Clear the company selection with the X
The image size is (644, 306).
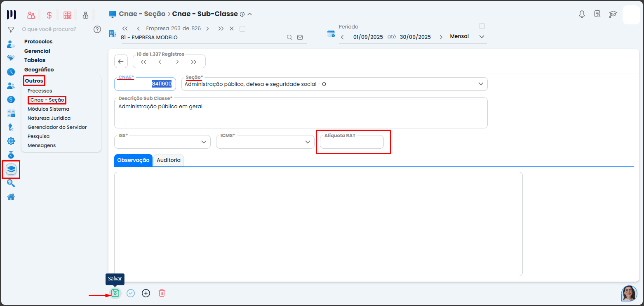(x=232, y=28)
